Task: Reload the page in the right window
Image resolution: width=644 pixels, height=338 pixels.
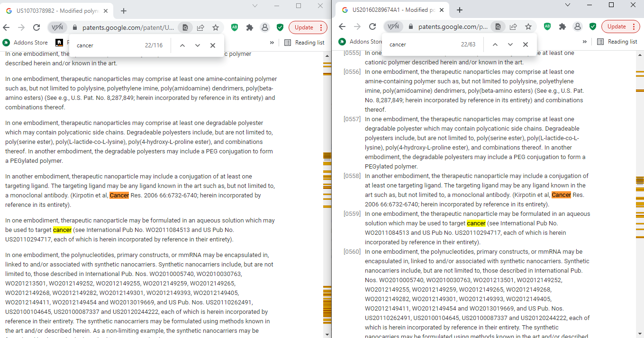Action: point(372,27)
